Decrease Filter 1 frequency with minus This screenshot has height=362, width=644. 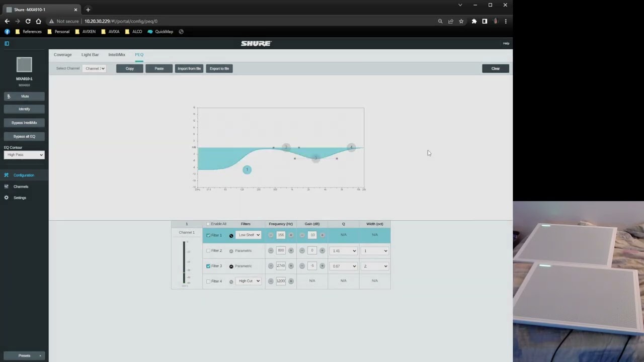(271, 235)
